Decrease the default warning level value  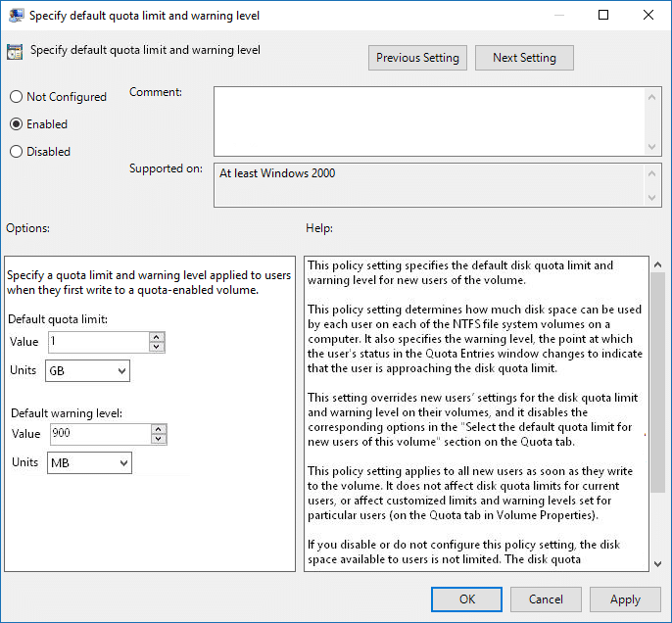coord(159,439)
